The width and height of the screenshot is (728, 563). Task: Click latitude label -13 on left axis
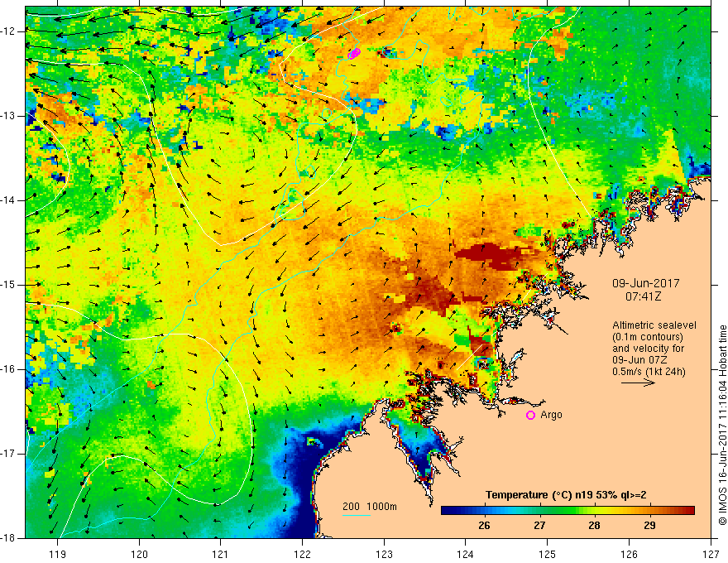point(8,116)
